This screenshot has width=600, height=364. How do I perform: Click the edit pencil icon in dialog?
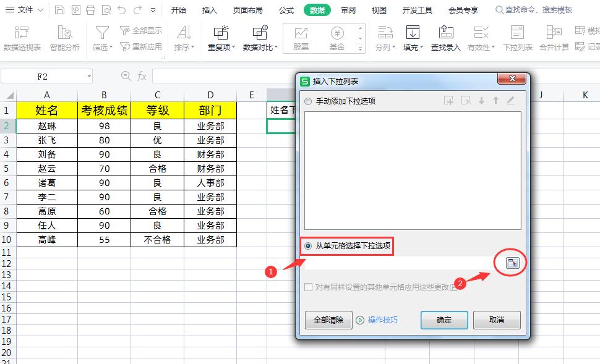510,101
